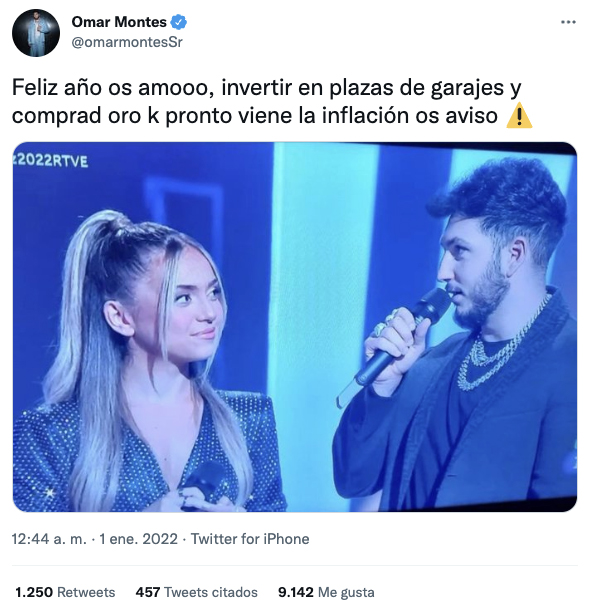
Task: Open the attached TV photo
Action: tap(295, 327)
